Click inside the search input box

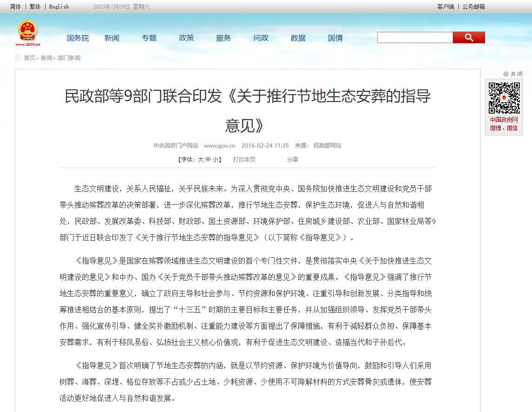coord(414,37)
